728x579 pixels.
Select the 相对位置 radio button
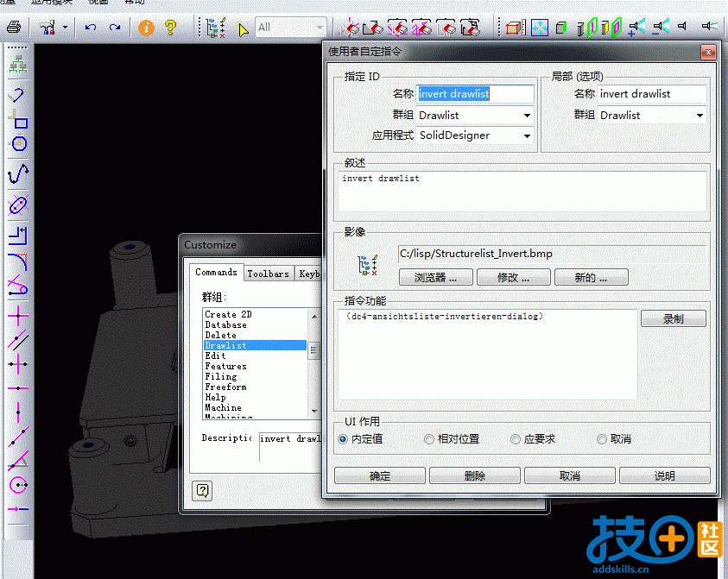coord(429,439)
